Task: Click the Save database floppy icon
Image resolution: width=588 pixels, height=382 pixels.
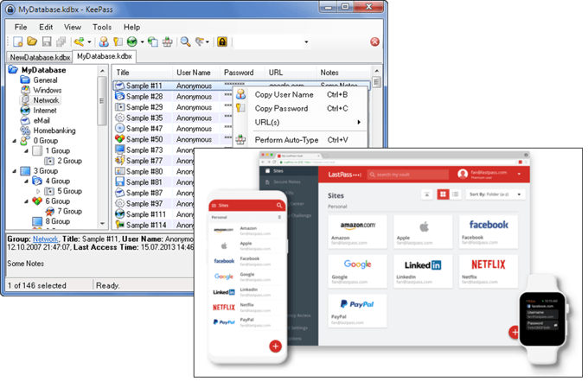Action: [47, 41]
